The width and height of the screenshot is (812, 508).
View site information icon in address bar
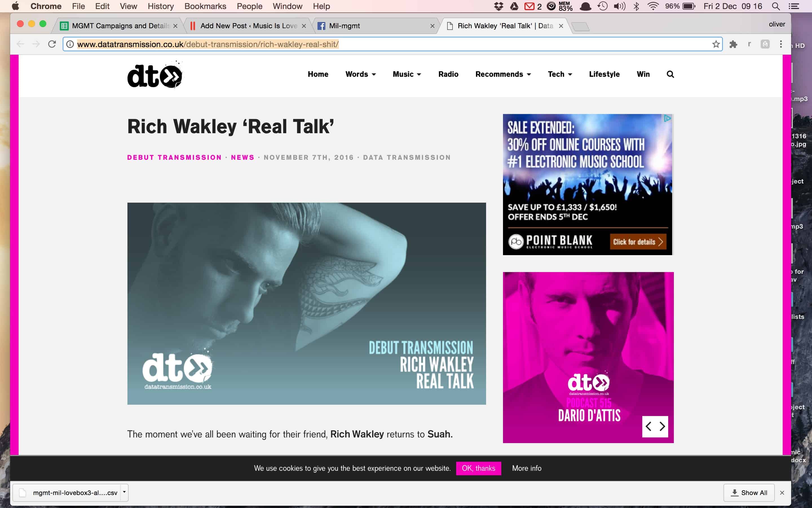point(70,44)
